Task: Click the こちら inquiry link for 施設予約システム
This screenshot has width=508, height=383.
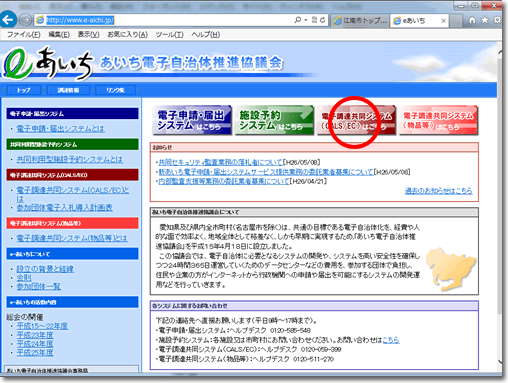Action: click(391, 340)
